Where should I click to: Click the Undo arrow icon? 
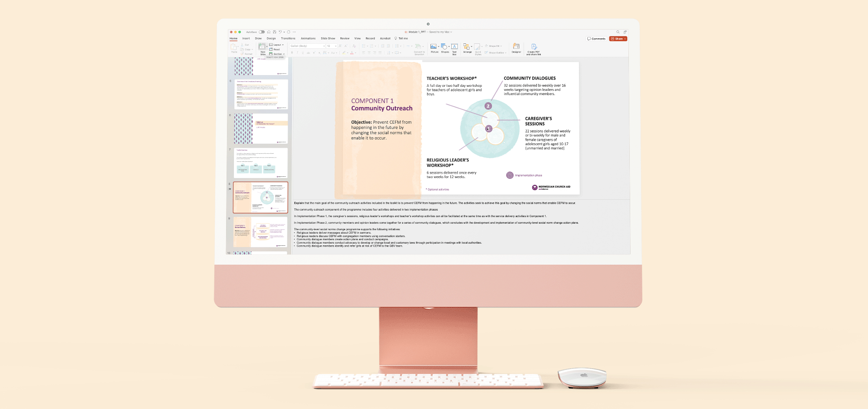point(280,32)
